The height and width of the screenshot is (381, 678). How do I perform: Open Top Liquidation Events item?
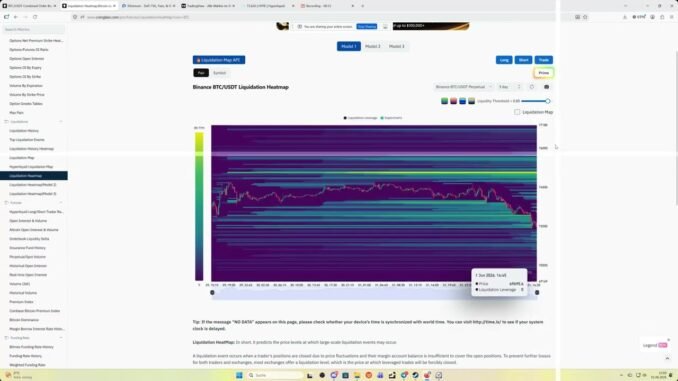pos(27,140)
